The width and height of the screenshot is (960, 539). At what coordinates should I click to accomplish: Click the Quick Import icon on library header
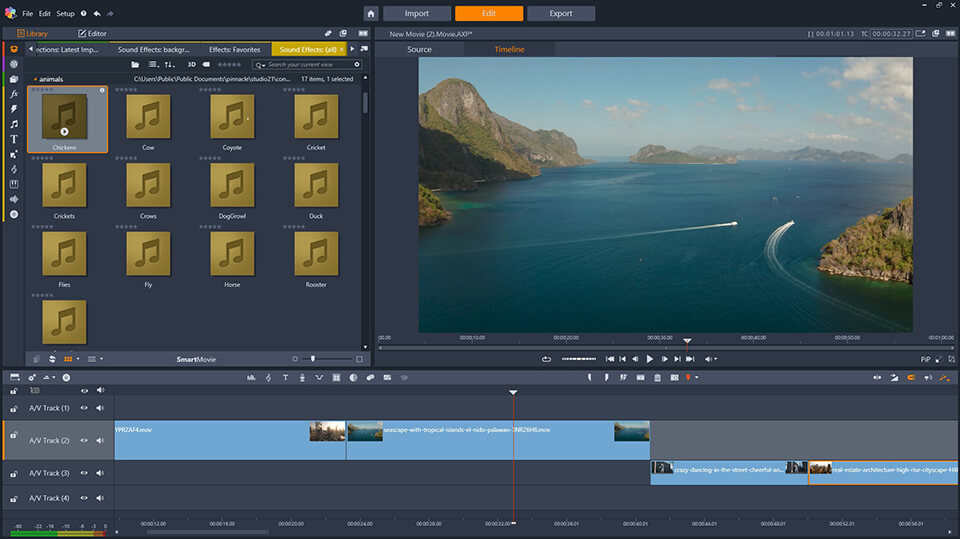[328, 34]
